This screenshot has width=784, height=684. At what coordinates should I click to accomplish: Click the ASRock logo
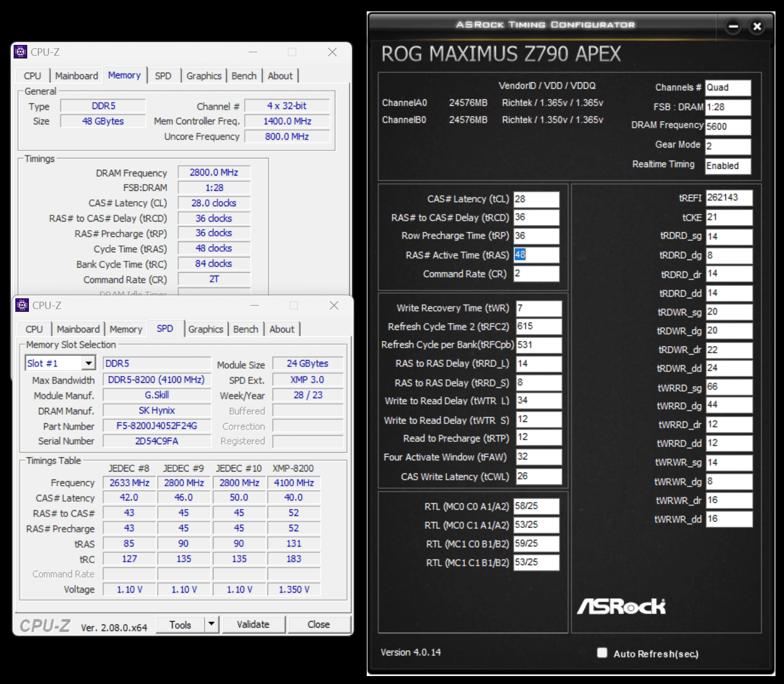pyautogui.click(x=621, y=606)
